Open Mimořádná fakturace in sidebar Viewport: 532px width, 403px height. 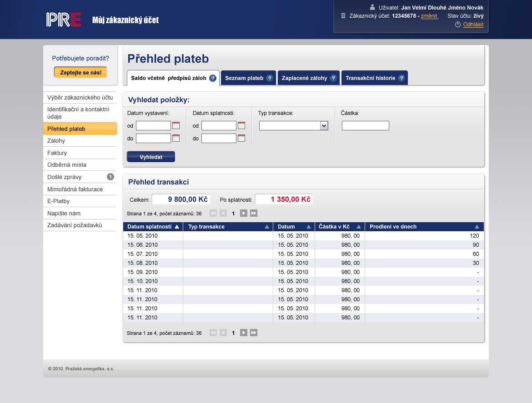80,189
